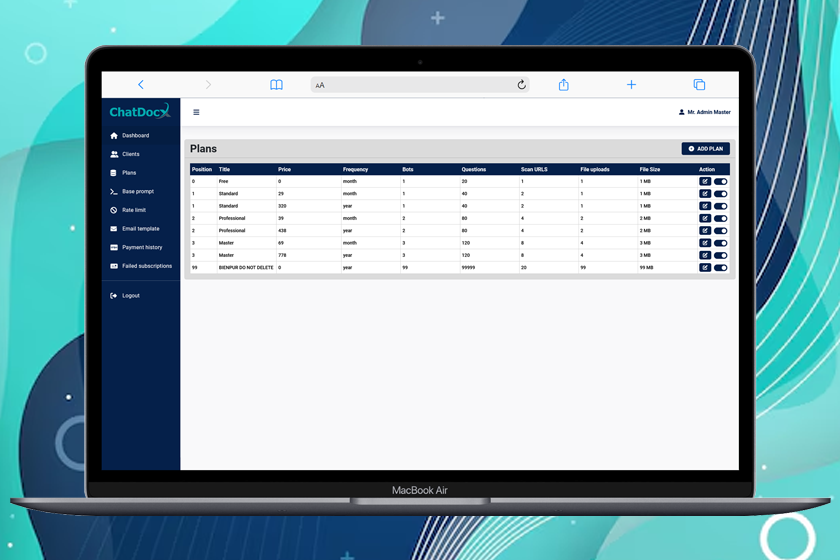Open Dashboard in the sidebar
The height and width of the screenshot is (560, 840).
pyautogui.click(x=135, y=136)
